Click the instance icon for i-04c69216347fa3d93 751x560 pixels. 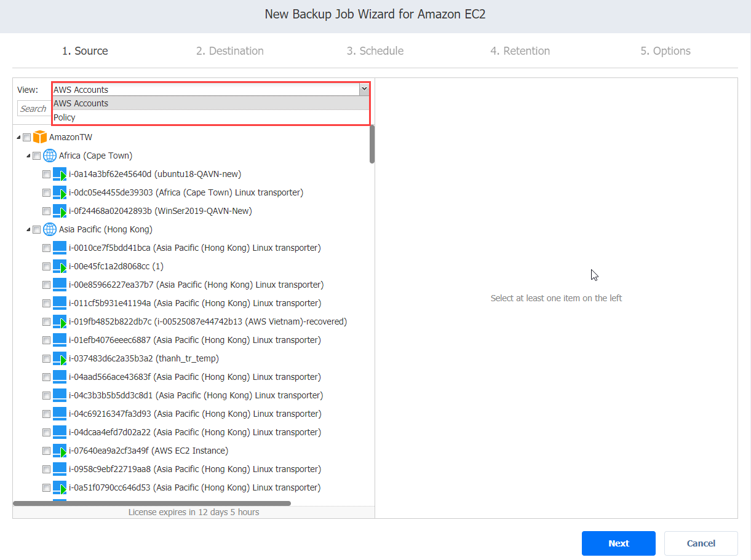(60, 414)
